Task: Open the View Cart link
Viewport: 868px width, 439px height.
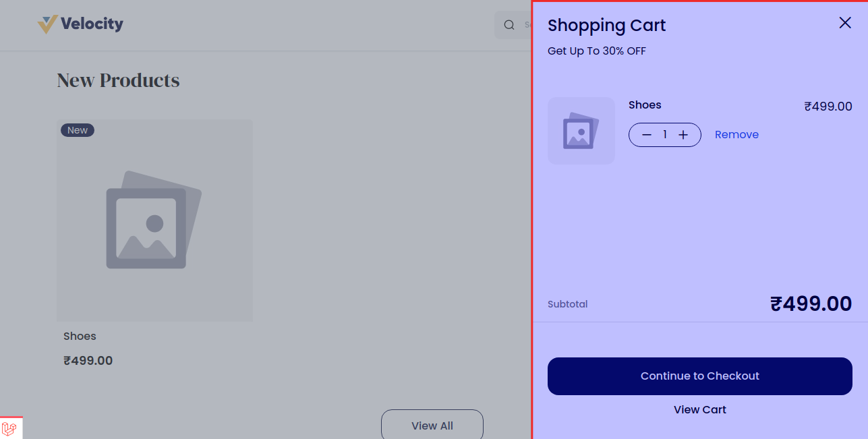Action: pos(699,410)
